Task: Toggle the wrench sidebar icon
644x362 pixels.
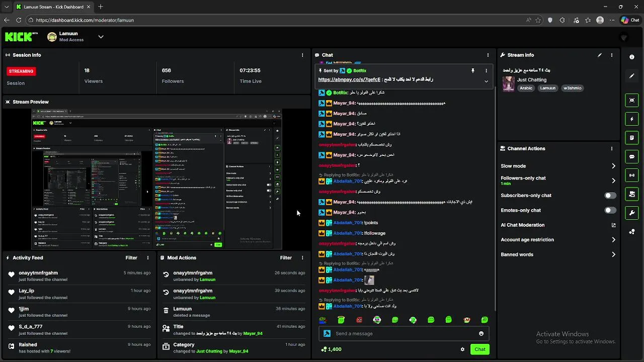Action: point(632,213)
